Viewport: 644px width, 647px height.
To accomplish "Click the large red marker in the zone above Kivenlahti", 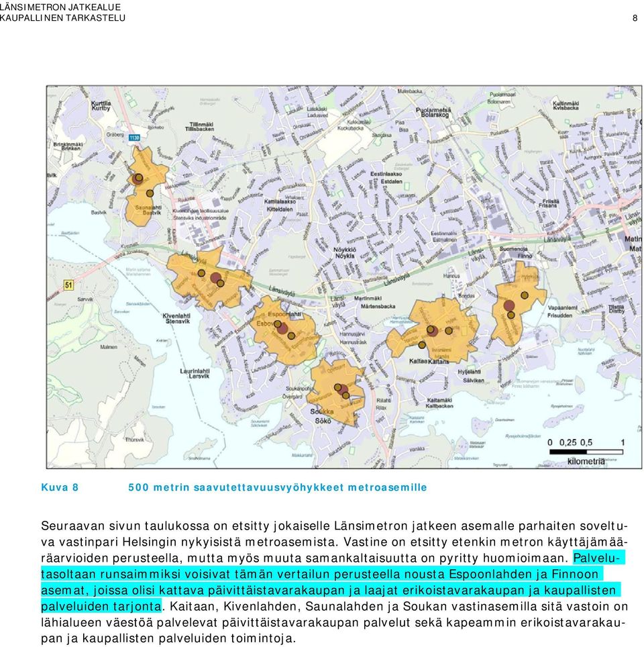I will pyautogui.click(x=216, y=278).
